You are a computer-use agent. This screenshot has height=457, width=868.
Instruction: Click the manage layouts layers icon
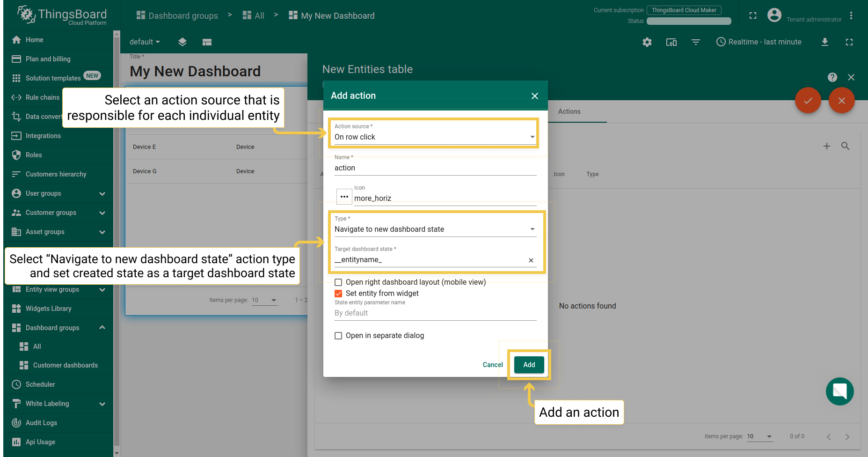click(182, 42)
